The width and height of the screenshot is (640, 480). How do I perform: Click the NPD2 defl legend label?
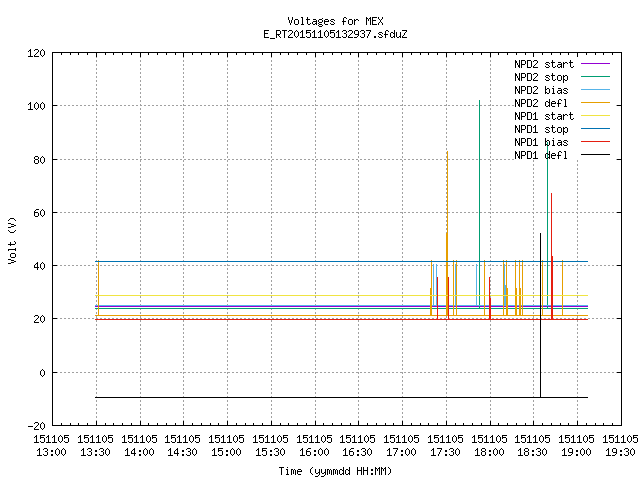[x=541, y=103]
